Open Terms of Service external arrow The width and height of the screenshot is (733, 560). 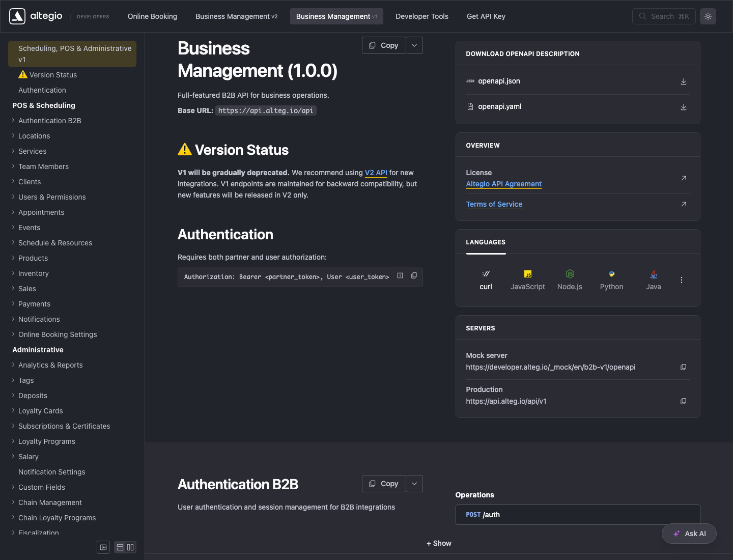tap(684, 204)
